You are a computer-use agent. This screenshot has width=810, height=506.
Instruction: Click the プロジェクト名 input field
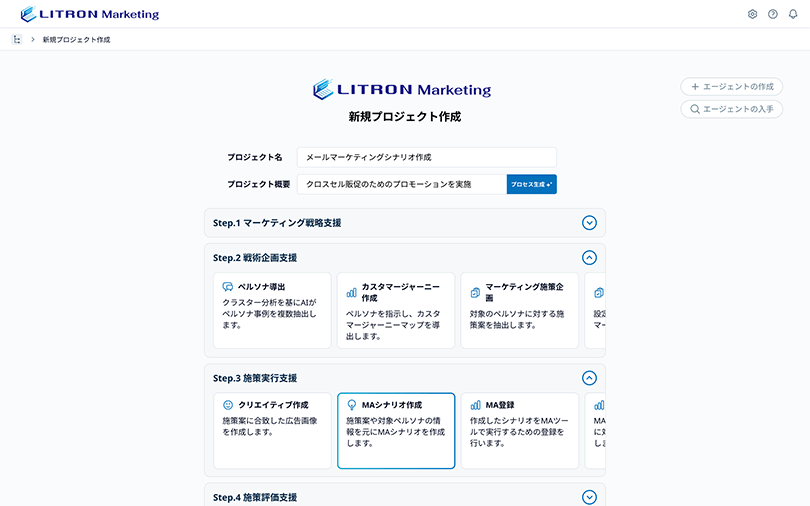click(x=426, y=157)
